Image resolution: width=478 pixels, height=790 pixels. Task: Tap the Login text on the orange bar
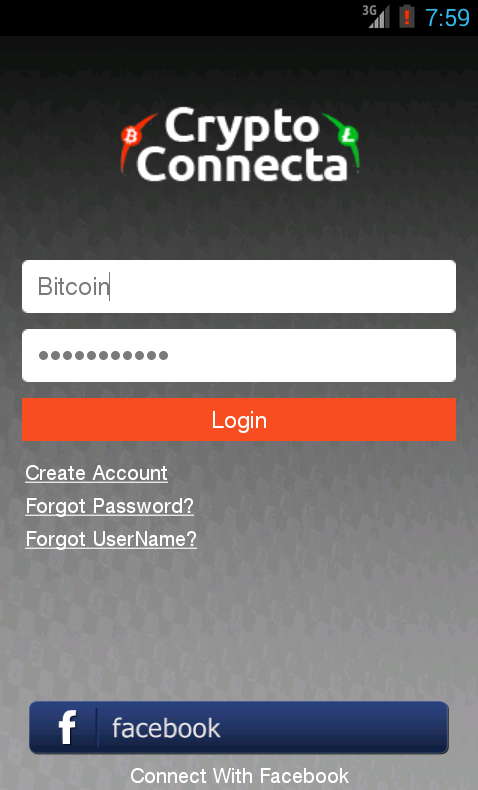239,420
